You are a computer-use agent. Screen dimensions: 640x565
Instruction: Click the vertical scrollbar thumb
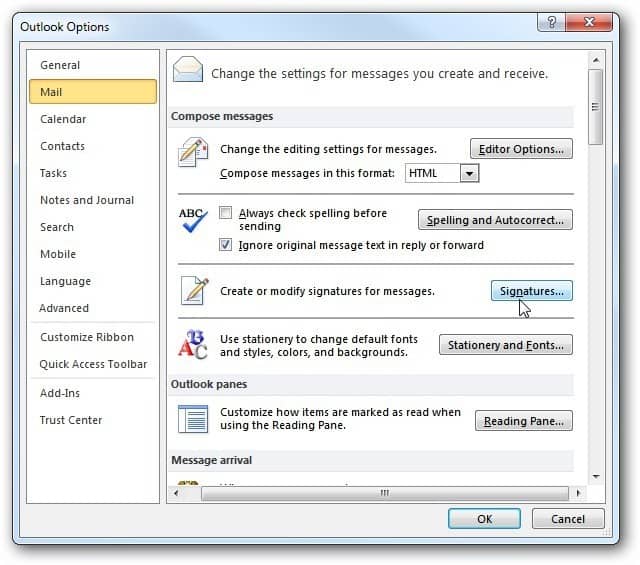(596, 107)
